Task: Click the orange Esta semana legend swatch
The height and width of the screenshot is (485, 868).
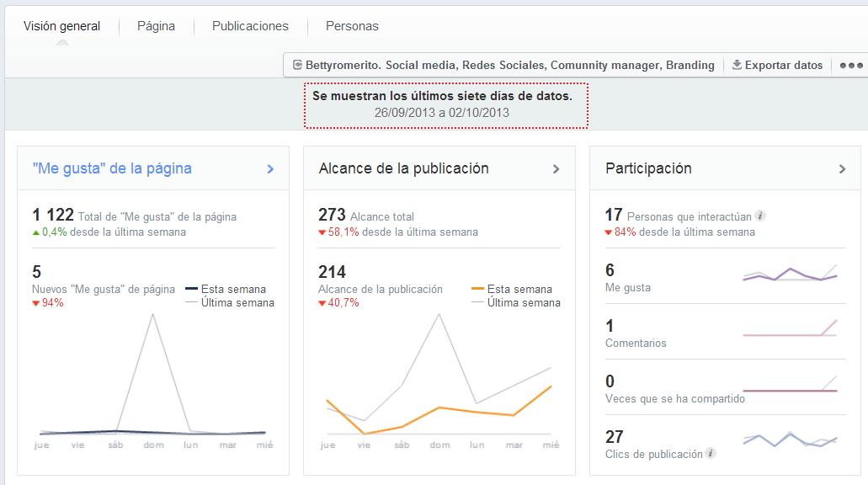Action: (477, 289)
